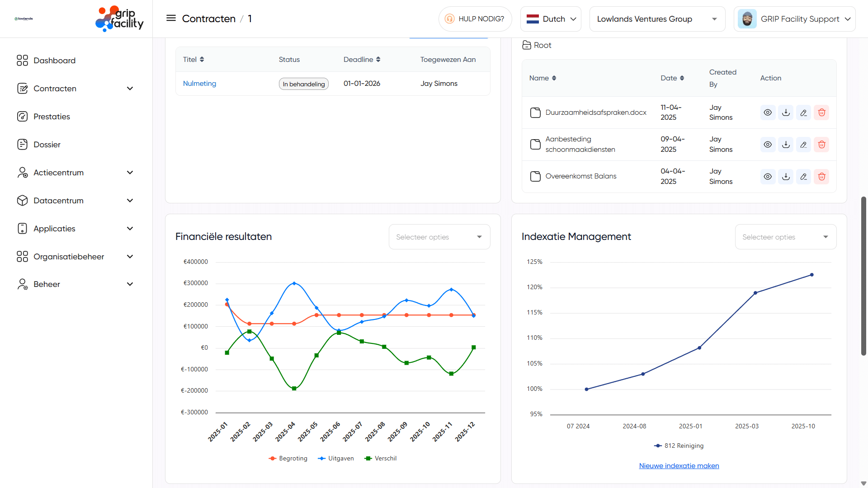Select the Dashboard icon in sidebar
The height and width of the screenshot is (488, 868).
tap(23, 60)
